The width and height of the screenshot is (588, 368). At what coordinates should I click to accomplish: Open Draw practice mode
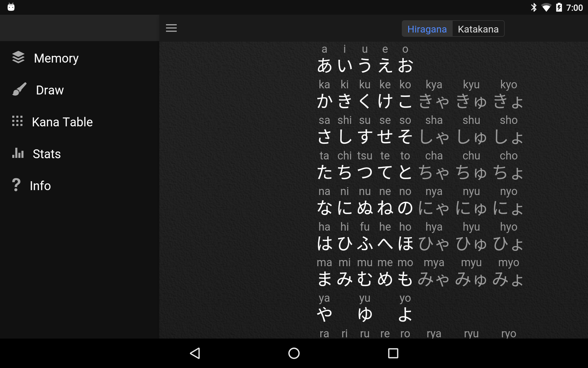coord(50,90)
